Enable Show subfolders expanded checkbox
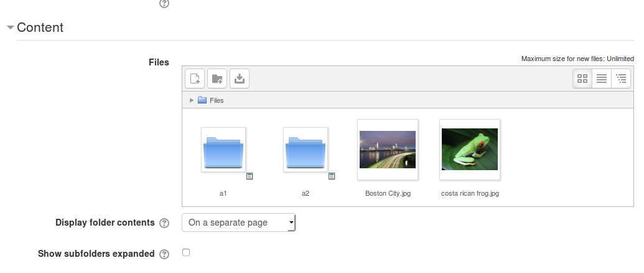Image resolution: width=644 pixels, height=273 pixels. pyautogui.click(x=185, y=252)
